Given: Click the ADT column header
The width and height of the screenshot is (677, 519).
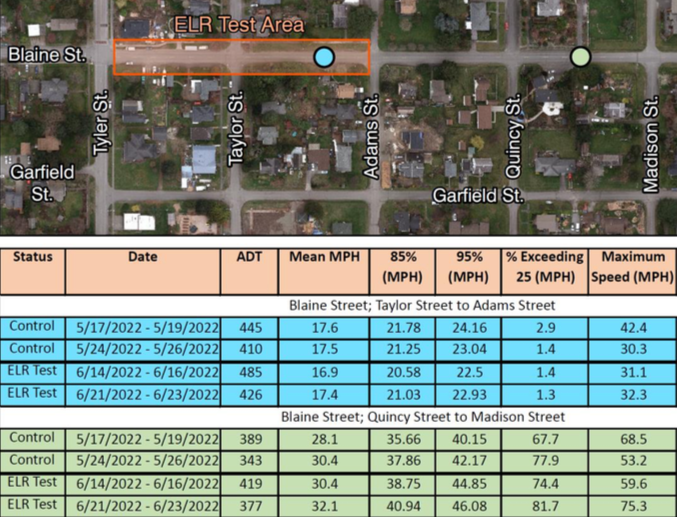Looking at the screenshot, I should coord(248,257).
